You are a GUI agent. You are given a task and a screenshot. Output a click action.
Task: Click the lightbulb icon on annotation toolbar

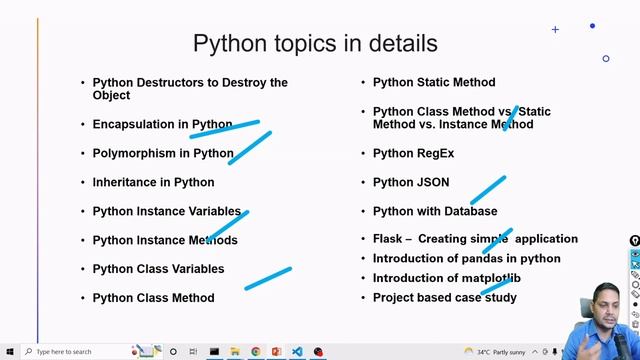pos(635,241)
